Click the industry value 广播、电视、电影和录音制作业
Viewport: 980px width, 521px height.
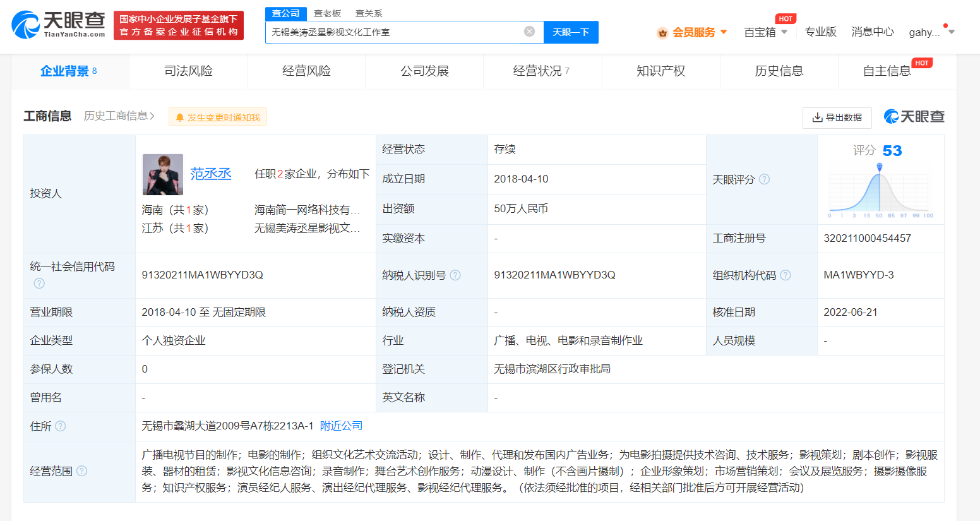568,341
